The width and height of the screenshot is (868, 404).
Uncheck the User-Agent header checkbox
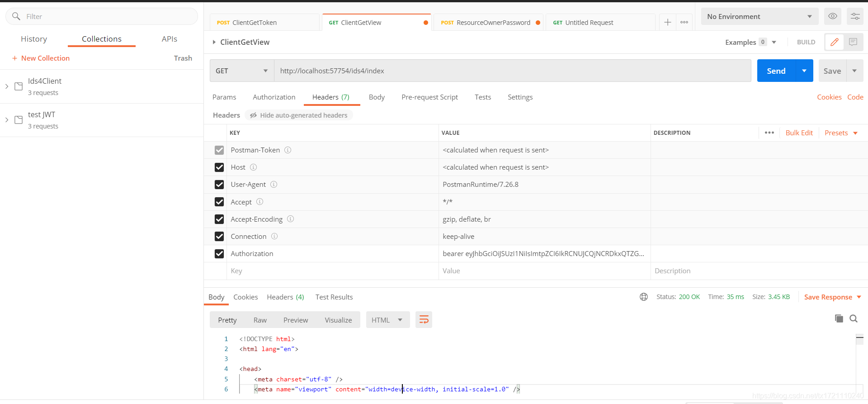pos(219,185)
